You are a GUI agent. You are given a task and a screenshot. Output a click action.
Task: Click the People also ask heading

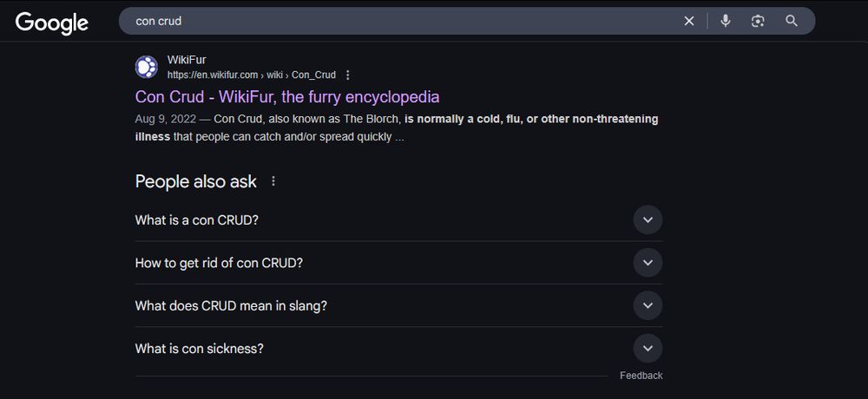tap(196, 181)
